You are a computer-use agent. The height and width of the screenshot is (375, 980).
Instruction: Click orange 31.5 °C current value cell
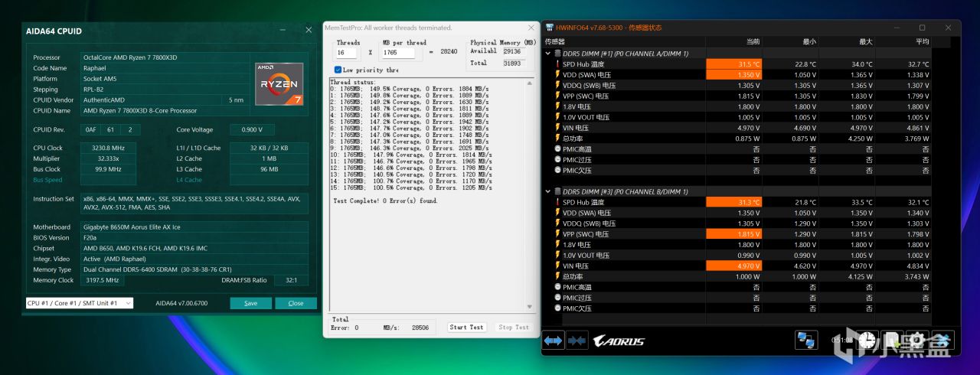733,64
